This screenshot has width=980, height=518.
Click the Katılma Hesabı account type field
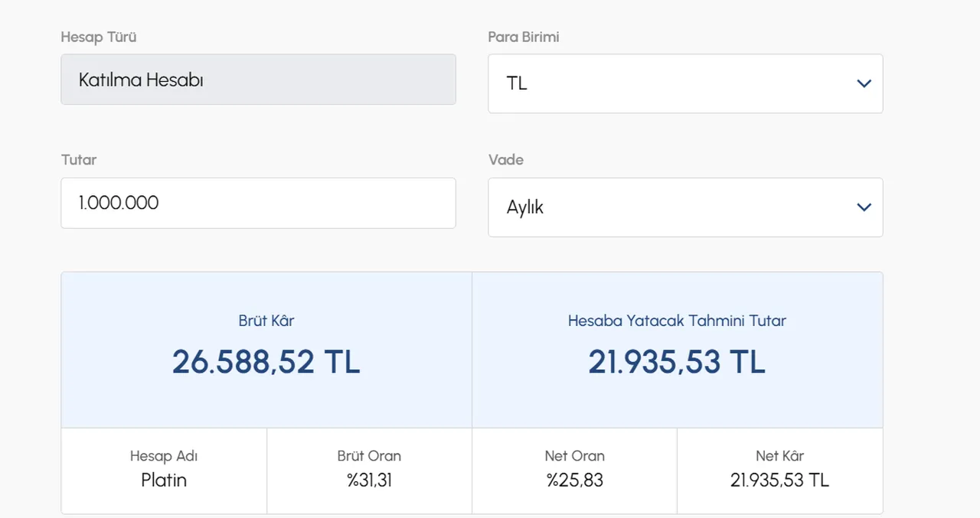coord(258,80)
